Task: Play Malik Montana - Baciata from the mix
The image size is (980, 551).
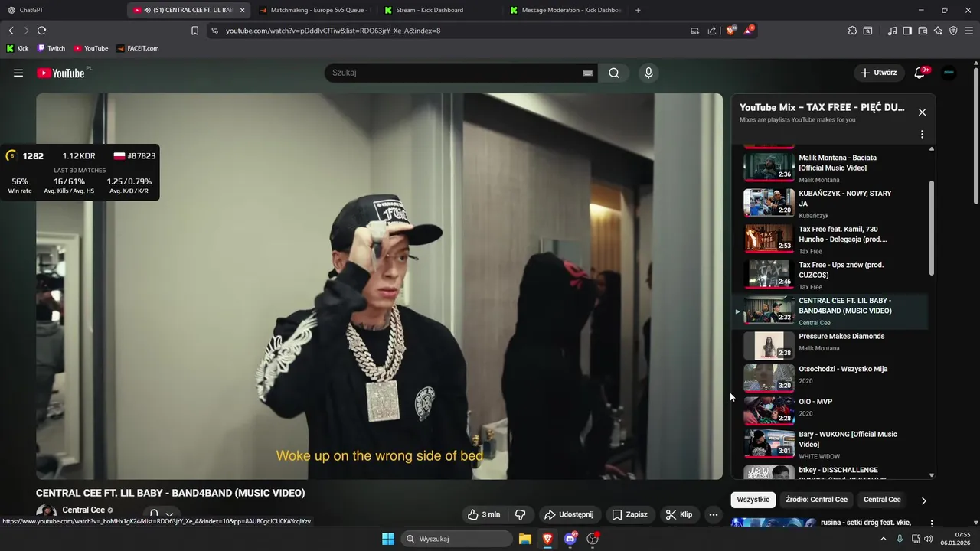Action: 831,168
